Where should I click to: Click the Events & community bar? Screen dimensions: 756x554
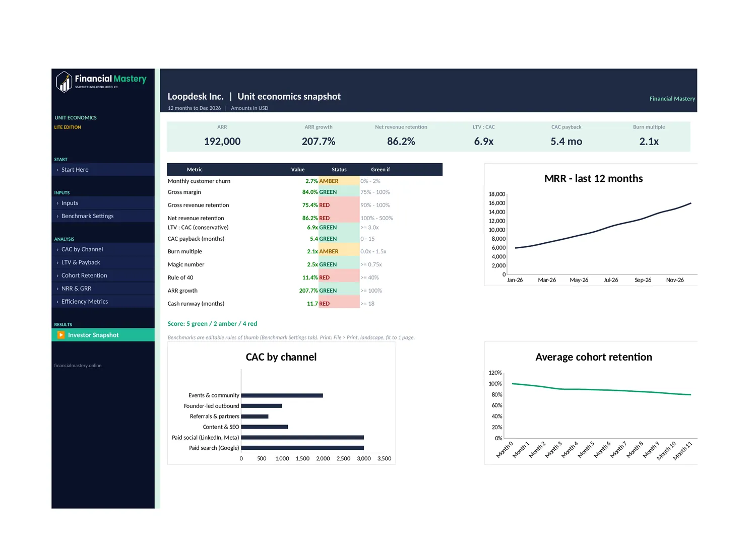[282, 396]
